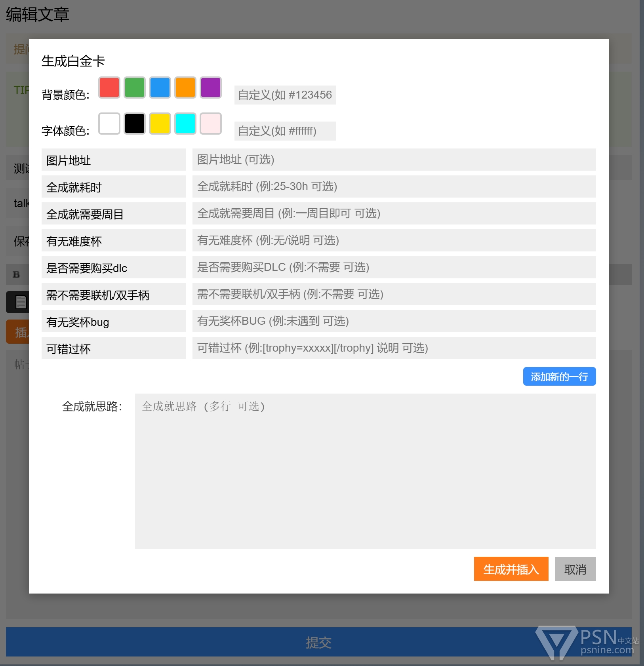The height and width of the screenshot is (666, 644).
Task: Choose the blue background color swatch
Action: [x=160, y=88]
